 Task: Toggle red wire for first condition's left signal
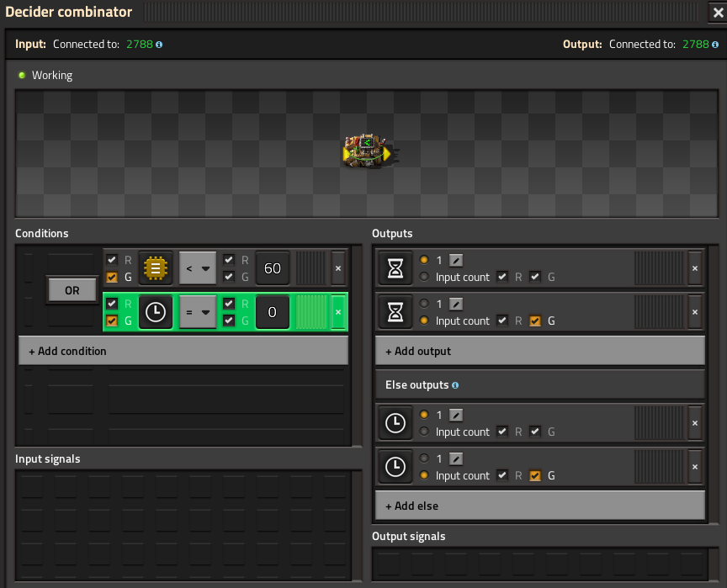[x=112, y=260]
